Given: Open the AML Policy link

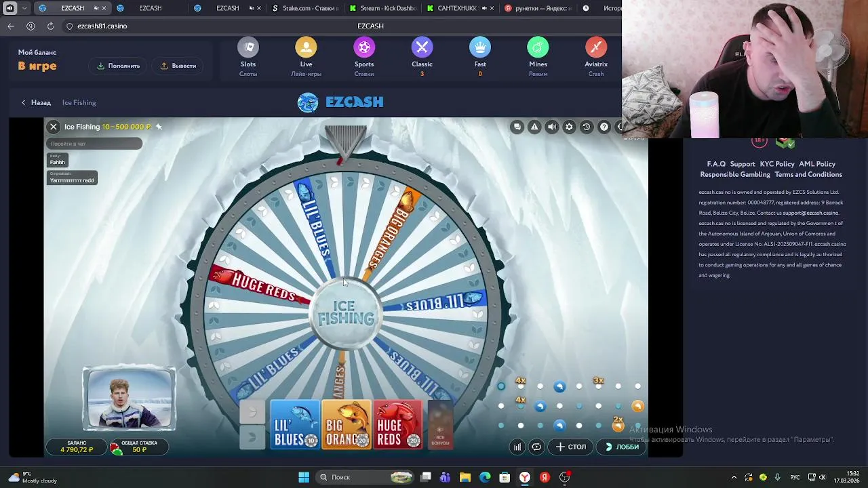Looking at the screenshot, I should (817, 164).
